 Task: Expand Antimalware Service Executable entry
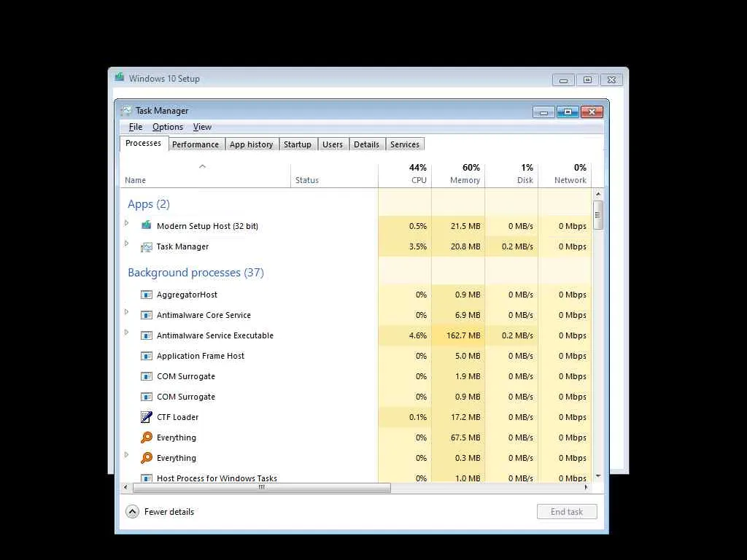(x=127, y=332)
